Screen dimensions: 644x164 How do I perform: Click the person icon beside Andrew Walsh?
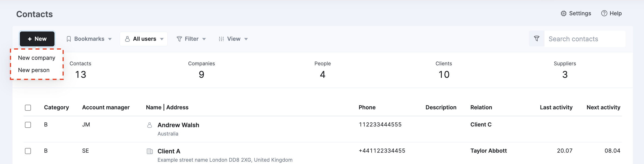pos(150,125)
